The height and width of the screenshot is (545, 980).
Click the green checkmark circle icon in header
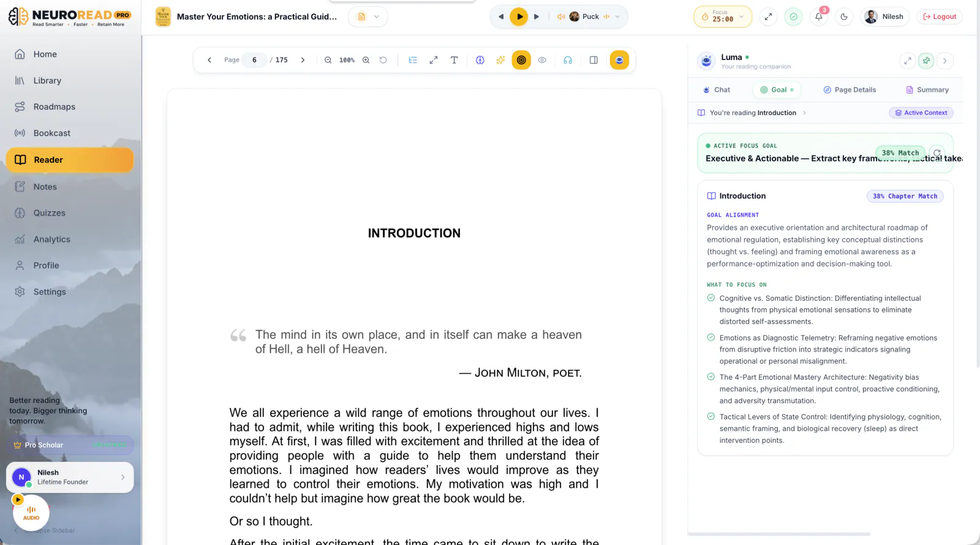point(794,17)
